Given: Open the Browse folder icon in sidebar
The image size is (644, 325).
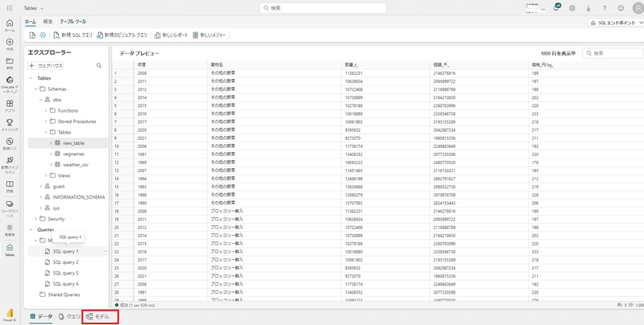Looking at the screenshot, I should (x=10, y=63).
